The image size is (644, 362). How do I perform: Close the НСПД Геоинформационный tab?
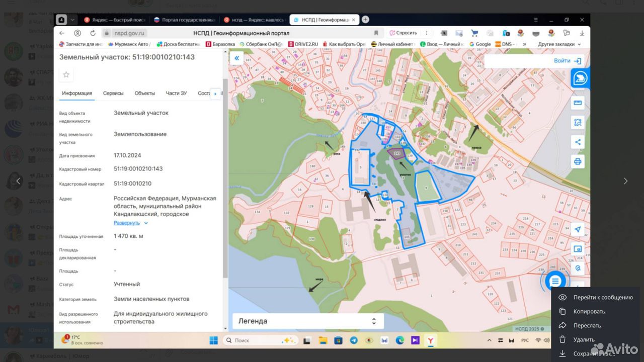tap(354, 20)
